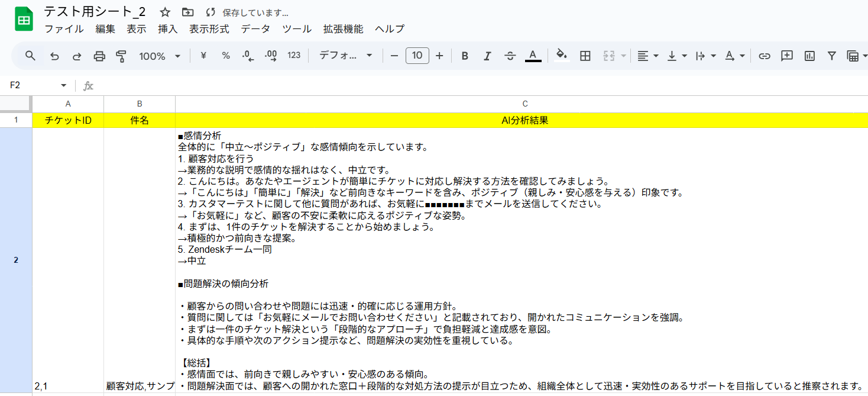Click the format as currency ¥ button
Screen dimensions: 868x396
(x=204, y=56)
